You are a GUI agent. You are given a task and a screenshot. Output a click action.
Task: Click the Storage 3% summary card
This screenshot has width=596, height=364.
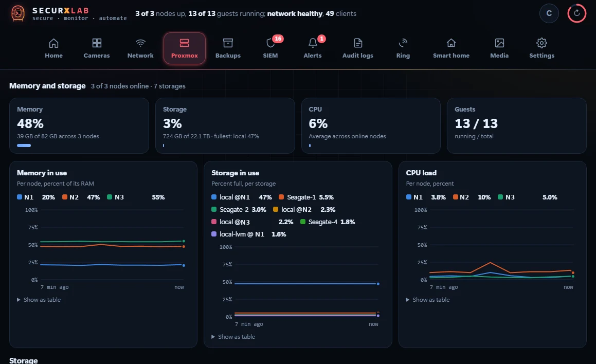pyautogui.click(x=225, y=126)
